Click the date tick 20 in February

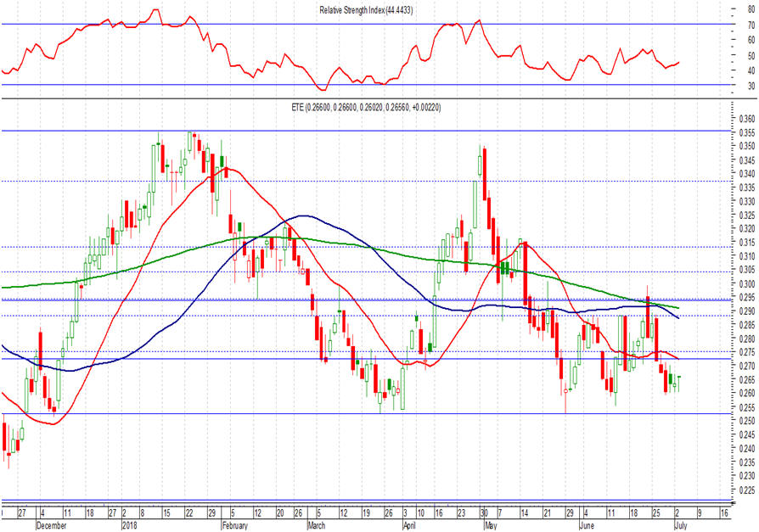280,513
